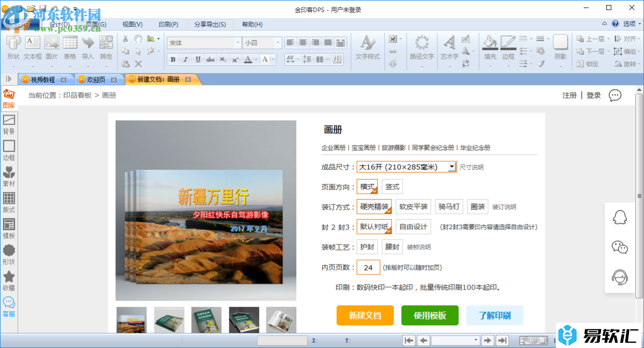Toggle strikethrough formatting
The width and height of the screenshot is (644, 348).
pyautogui.click(x=210, y=59)
